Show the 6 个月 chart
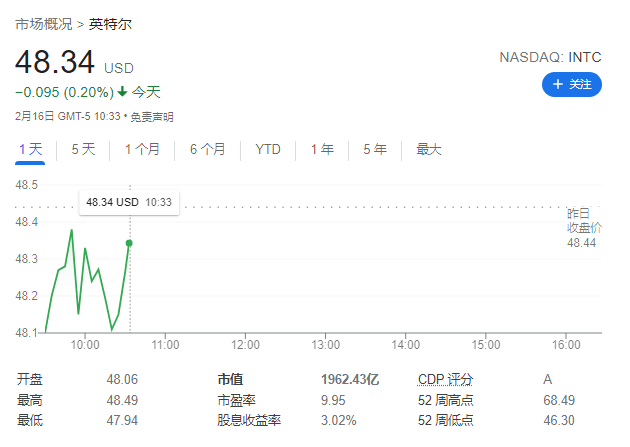630x447 pixels. pyautogui.click(x=207, y=149)
